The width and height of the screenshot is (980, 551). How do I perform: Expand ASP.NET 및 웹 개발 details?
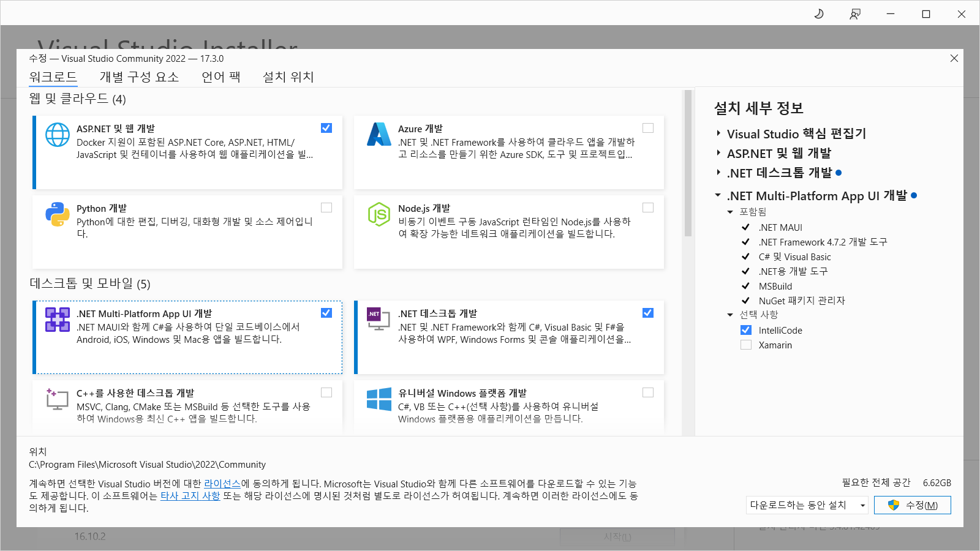click(x=718, y=153)
